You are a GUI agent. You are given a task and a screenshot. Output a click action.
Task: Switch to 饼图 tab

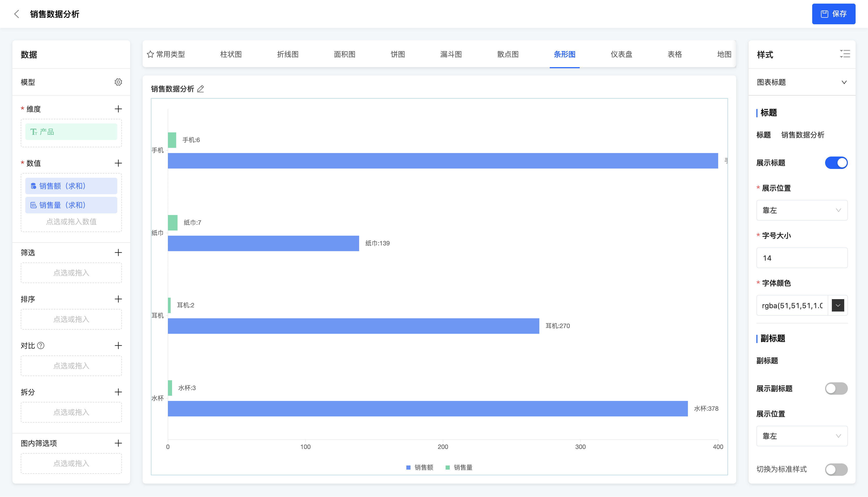pyautogui.click(x=398, y=54)
